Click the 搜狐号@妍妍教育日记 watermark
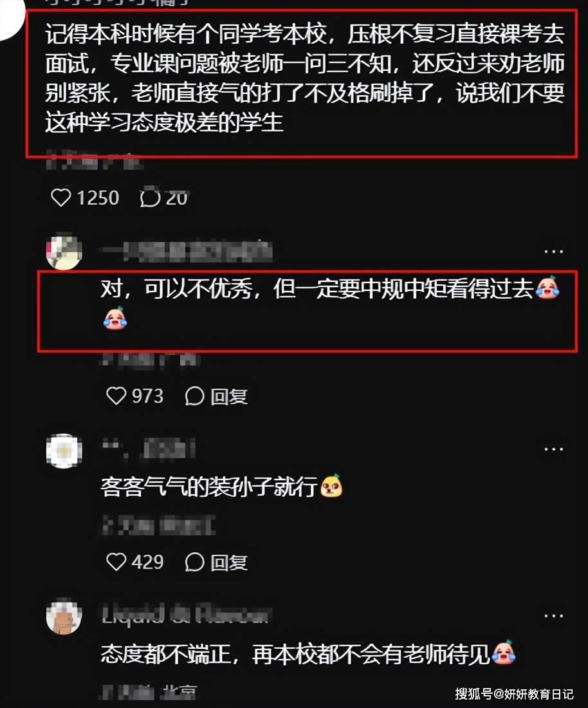The width and height of the screenshot is (588, 708). point(514,694)
